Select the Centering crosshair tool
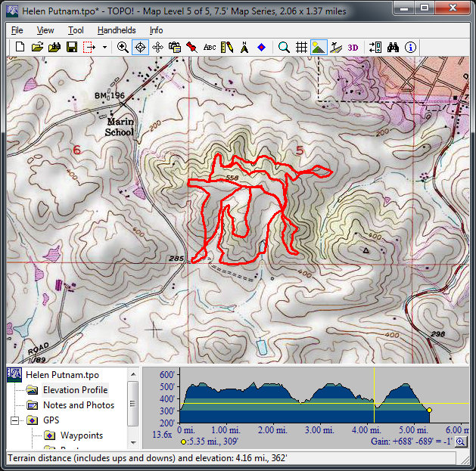 (140, 47)
